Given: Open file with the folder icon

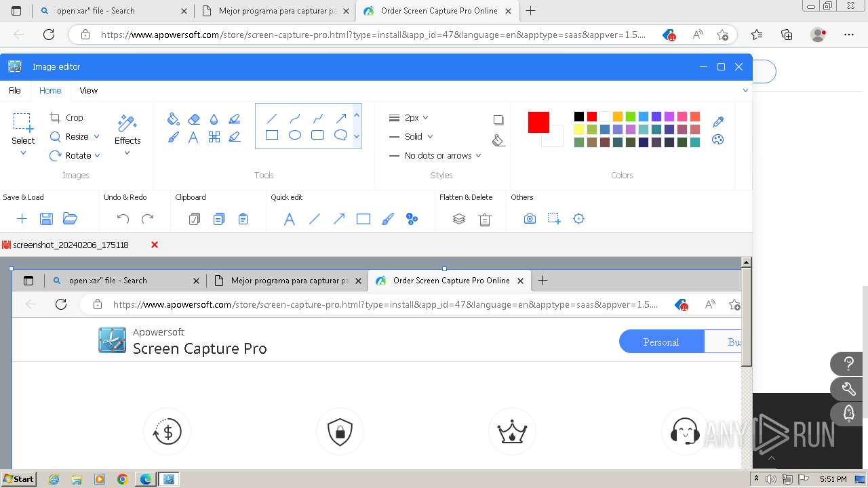Looking at the screenshot, I should (70, 218).
